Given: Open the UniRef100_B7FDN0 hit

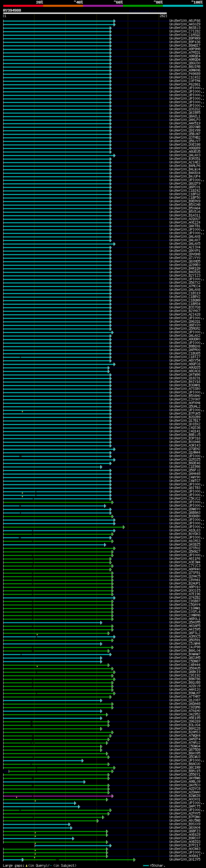Looking at the screenshot, I should (x=185, y=817).
